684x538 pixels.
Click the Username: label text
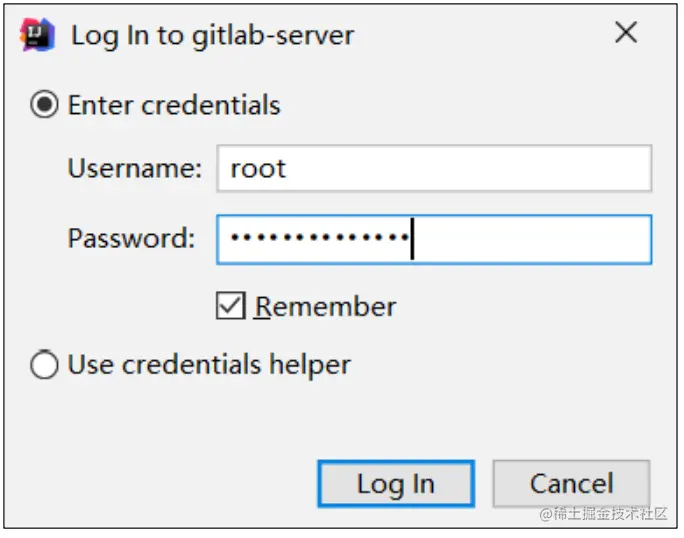[135, 168]
